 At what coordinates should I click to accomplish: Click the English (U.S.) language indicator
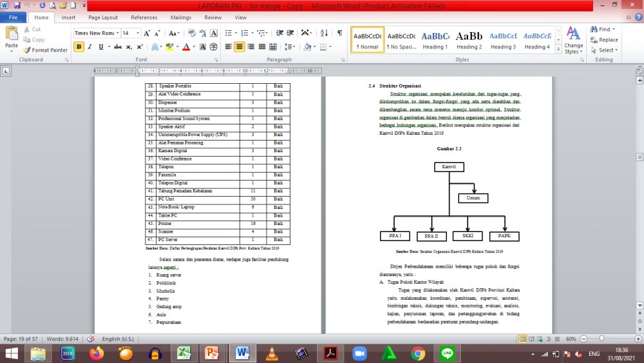118,338
